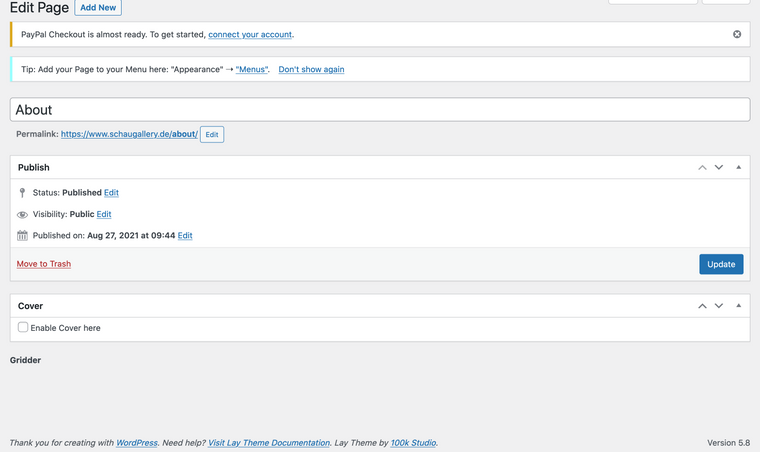Edit the publish status
760x452 pixels.
click(111, 192)
